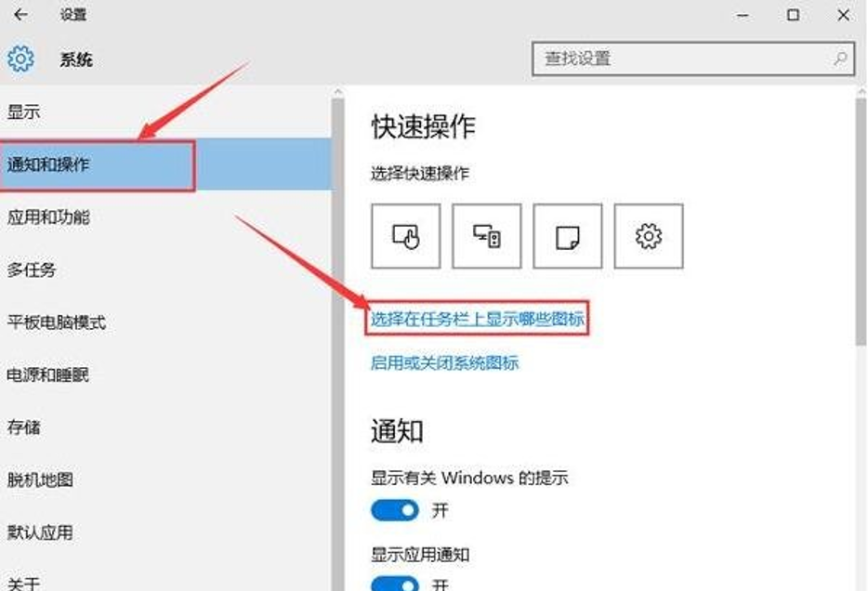Click link 选择在任务栏上显示哪些图标
Image resolution: width=868 pixels, height=591 pixels.
[x=477, y=319]
